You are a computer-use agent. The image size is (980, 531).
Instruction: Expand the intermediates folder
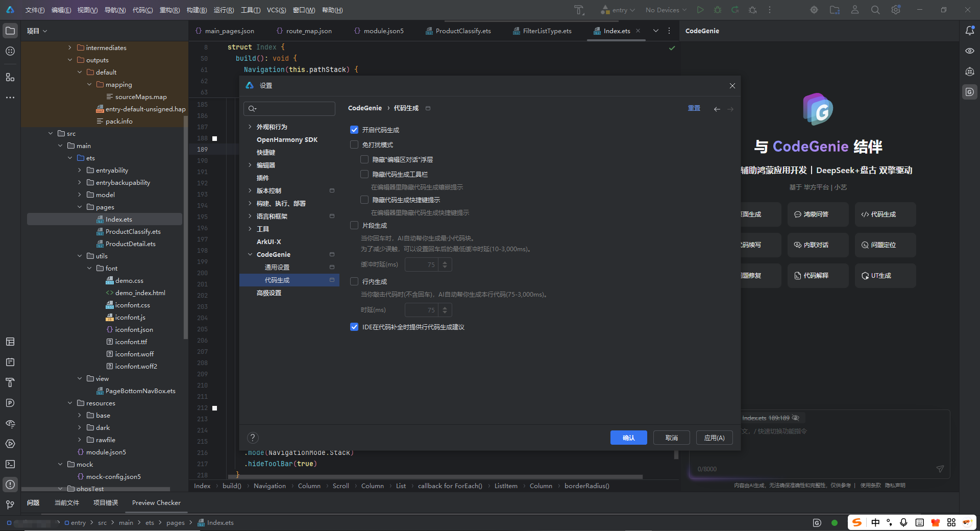point(70,47)
